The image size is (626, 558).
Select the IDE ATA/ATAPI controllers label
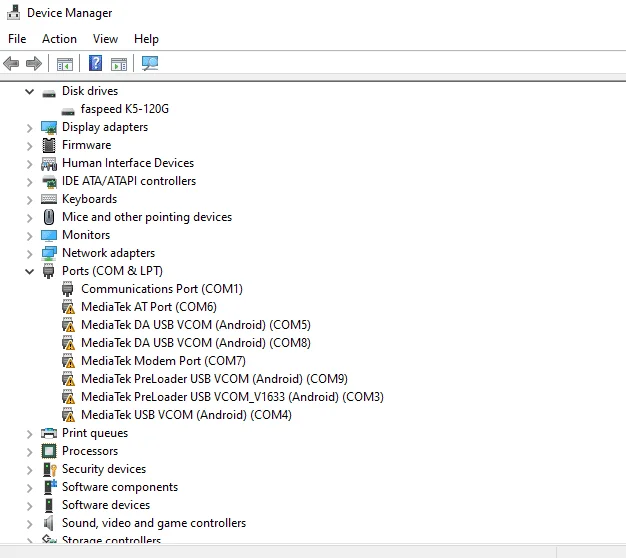coord(129,181)
